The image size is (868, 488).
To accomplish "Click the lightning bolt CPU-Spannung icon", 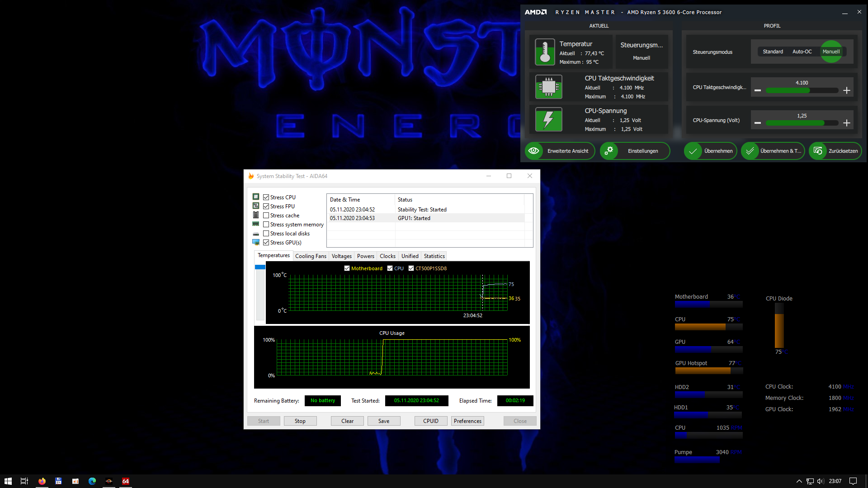I will pos(548,120).
